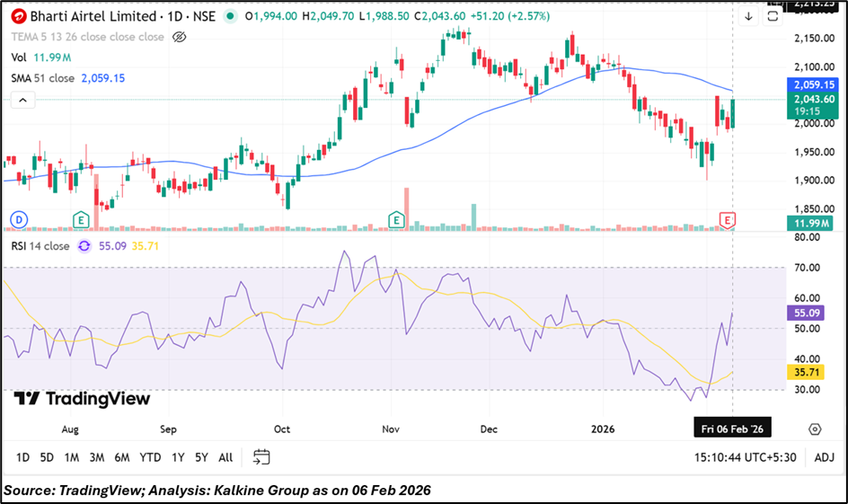Click the RSI purple refresh icon
This screenshot has width=848, height=504.
(84, 245)
